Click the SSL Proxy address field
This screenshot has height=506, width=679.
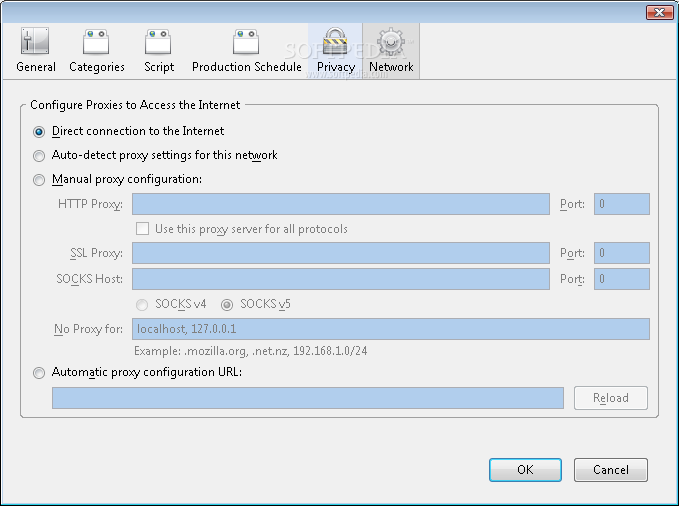click(x=341, y=253)
